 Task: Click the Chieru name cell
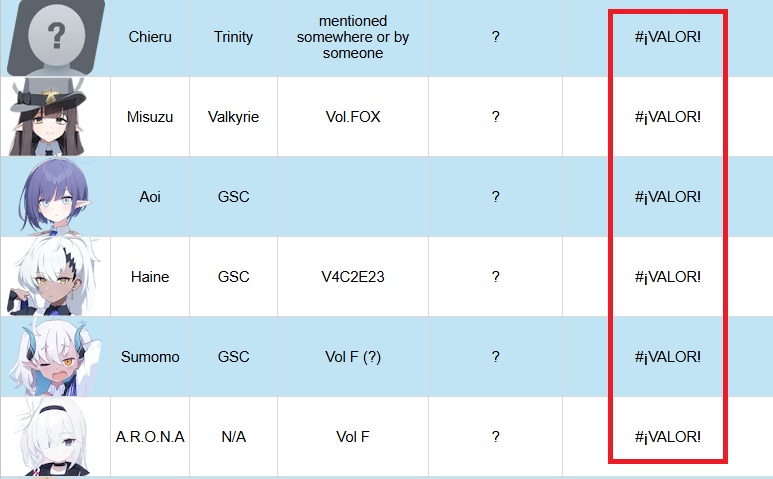pyautogui.click(x=150, y=37)
